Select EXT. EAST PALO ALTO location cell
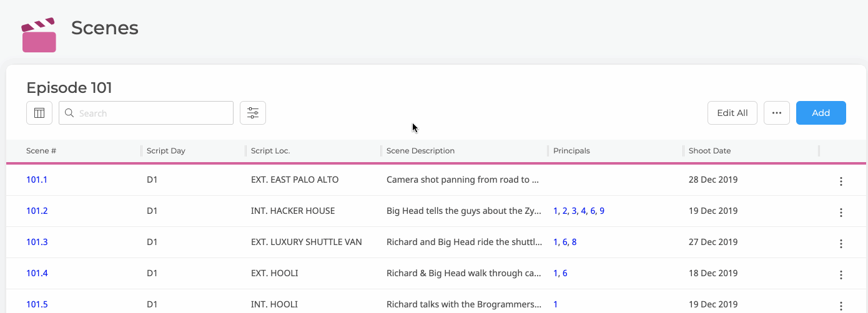Image resolution: width=868 pixels, height=313 pixels. pyautogui.click(x=295, y=180)
